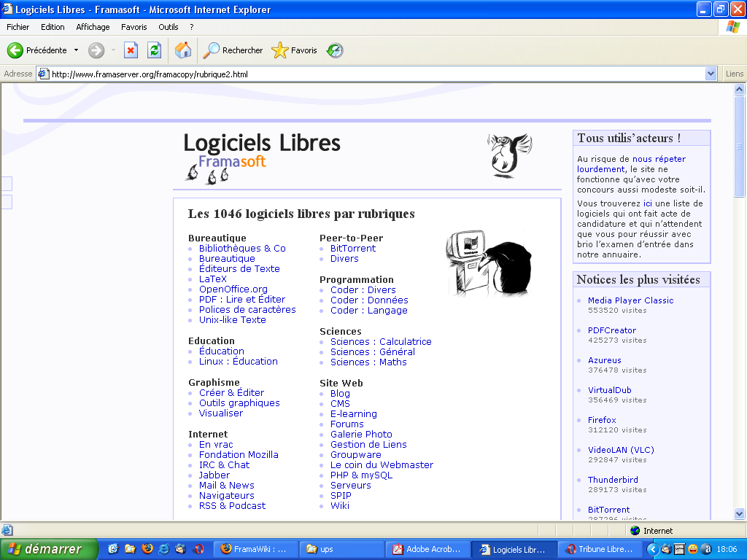This screenshot has width=747, height=560.
Task: Click the system clock showing 18:06
Action: coord(727,549)
